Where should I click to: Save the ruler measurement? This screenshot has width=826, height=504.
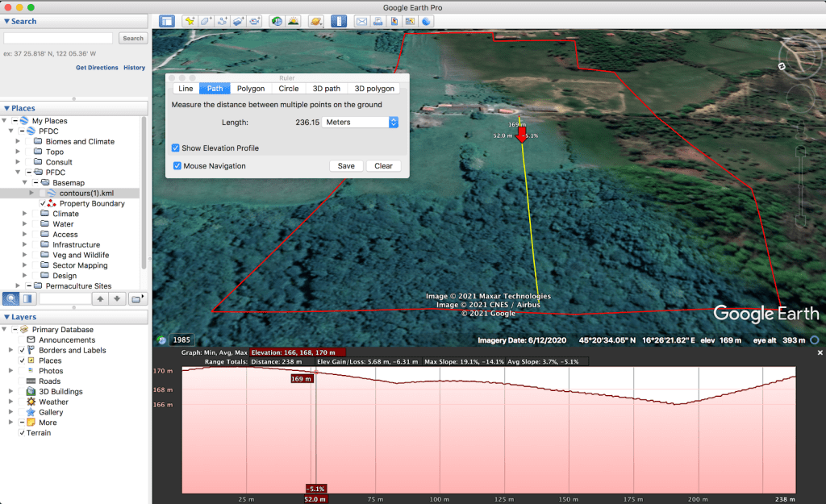[x=346, y=166]
